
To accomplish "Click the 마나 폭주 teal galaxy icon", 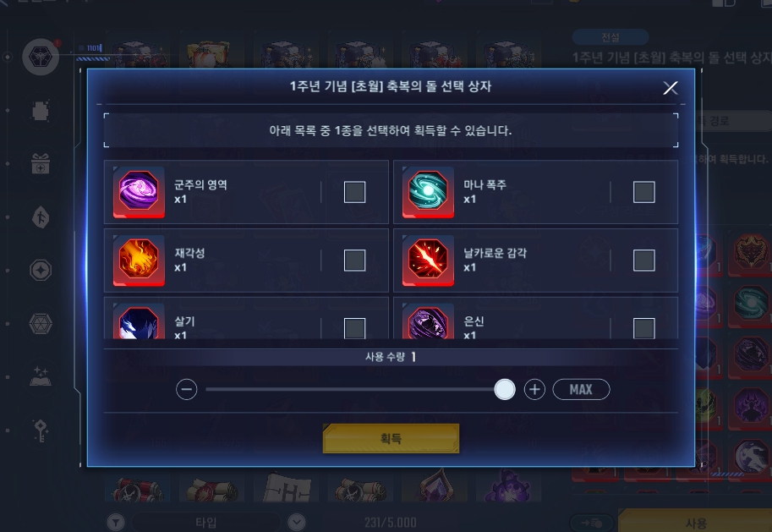I will pos(428,192).
